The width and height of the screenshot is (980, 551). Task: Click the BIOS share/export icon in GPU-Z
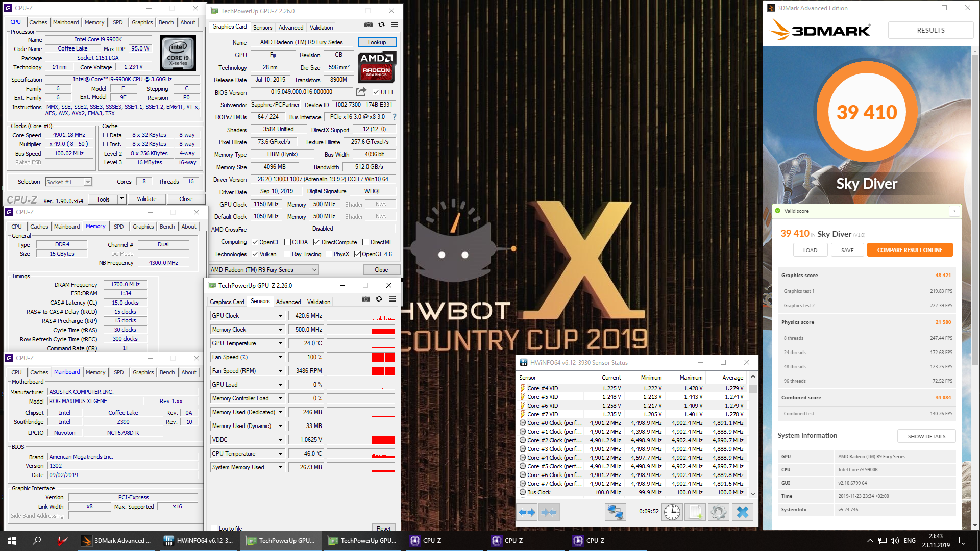[361, 92]
